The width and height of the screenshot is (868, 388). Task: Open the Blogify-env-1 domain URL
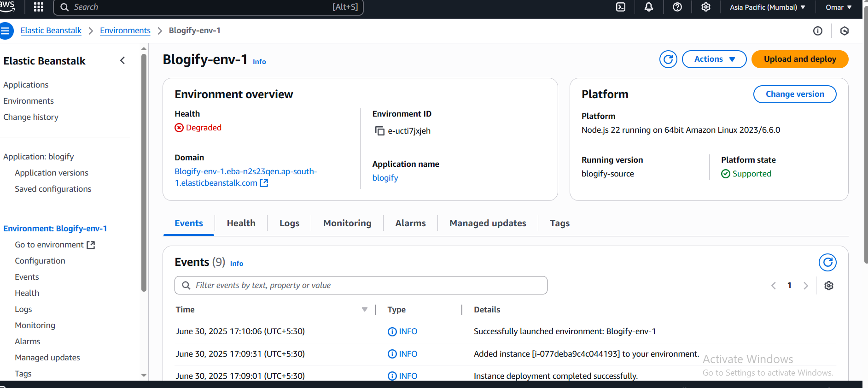point(246,177)
